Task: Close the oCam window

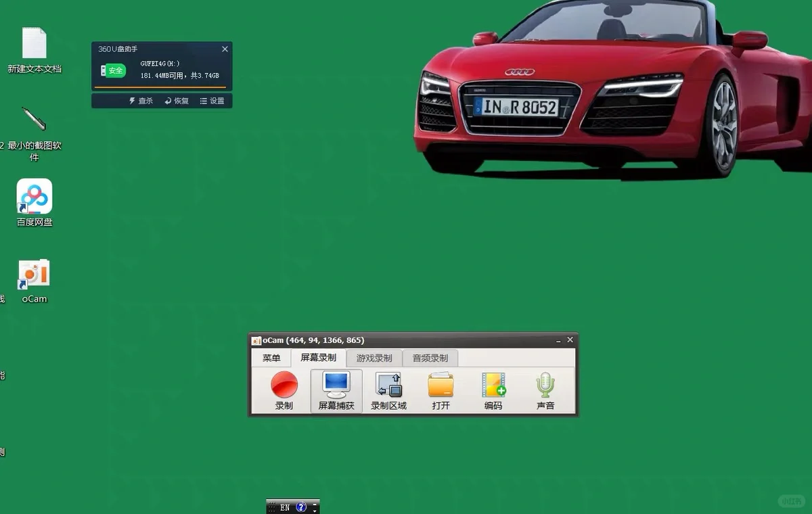Action: 570,340
